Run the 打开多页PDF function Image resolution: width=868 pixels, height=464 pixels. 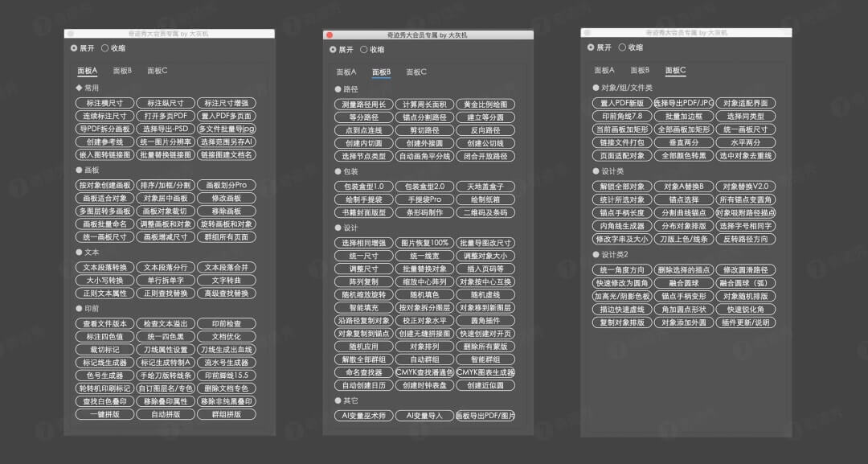pos(166,116)
